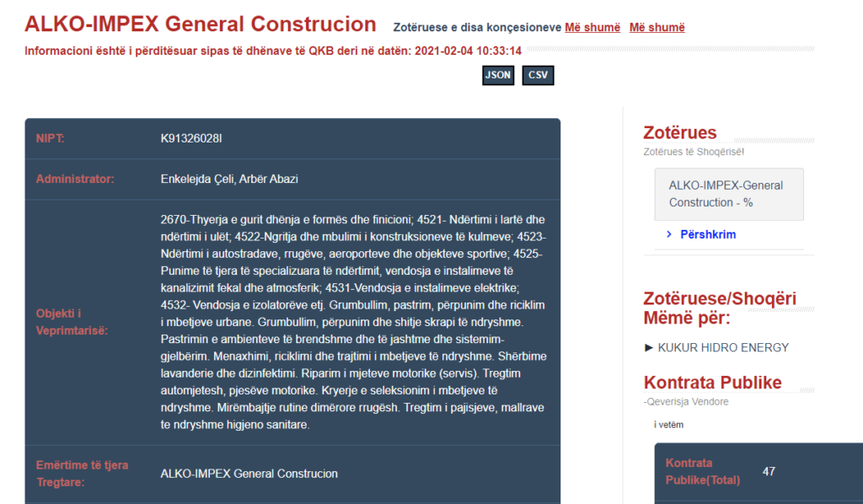The height and width of the screenshot is (504, 863).
Task: Select ALKO-IMPEX-General Construction owner card
Action: 729,194
